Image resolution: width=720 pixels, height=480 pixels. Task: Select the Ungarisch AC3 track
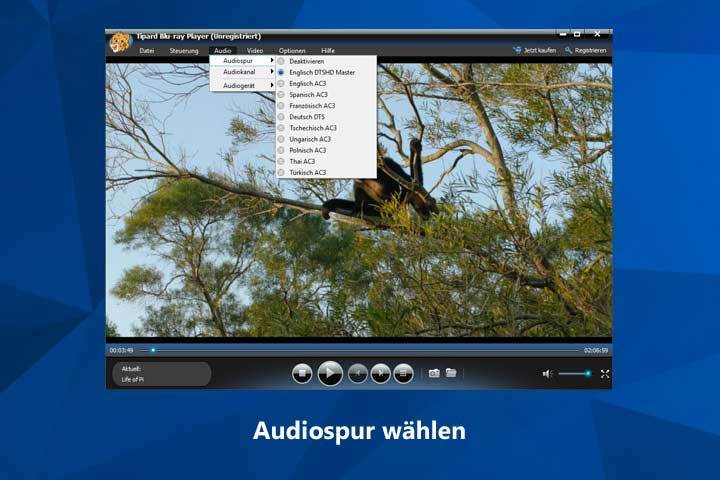coord(326,139)
